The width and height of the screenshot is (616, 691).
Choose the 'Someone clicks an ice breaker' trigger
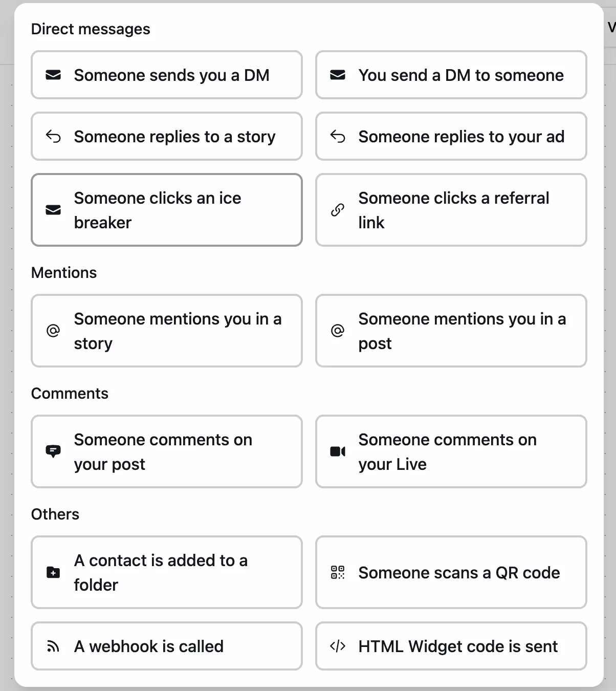point(167,210)
